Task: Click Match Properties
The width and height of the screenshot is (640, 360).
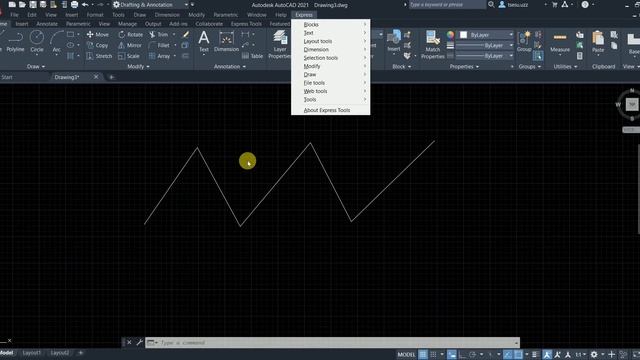Action: (x=433, y=45)
